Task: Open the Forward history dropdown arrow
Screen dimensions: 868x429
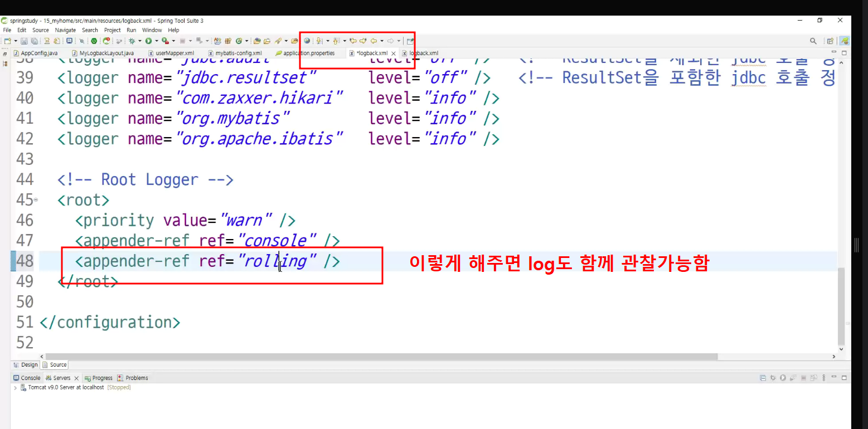Action: pos(399,41)
